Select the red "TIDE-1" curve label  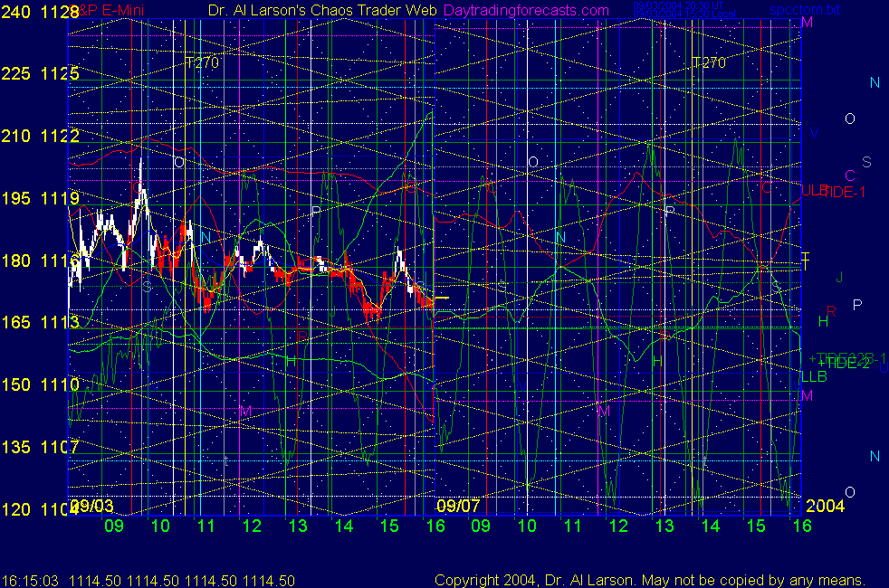pyautogui.click(x=843, y=193)
